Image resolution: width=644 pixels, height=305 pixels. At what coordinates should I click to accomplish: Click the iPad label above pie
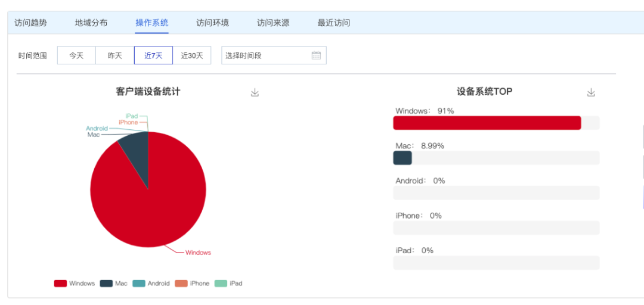point(132,116)
